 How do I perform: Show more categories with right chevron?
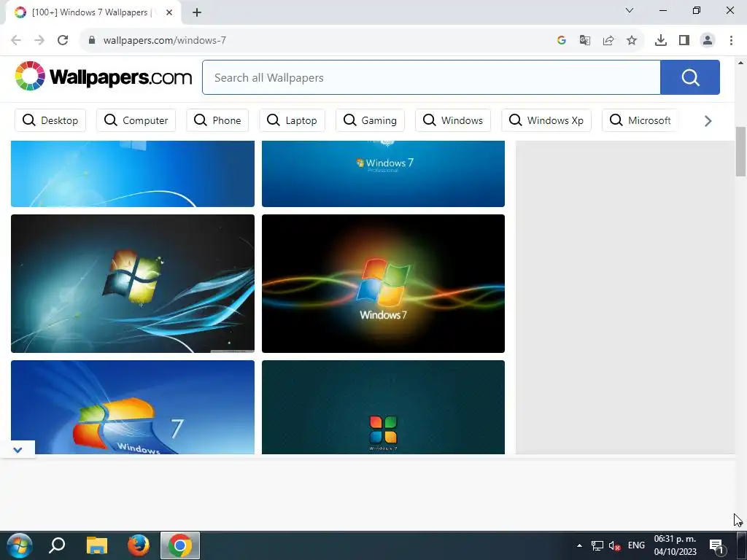pos(708,121)
